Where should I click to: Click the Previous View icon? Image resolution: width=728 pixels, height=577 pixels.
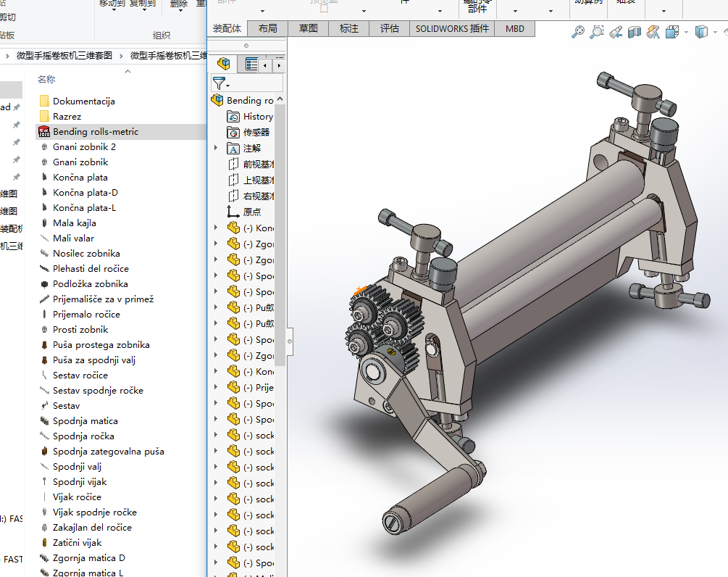tap(615, 32)
